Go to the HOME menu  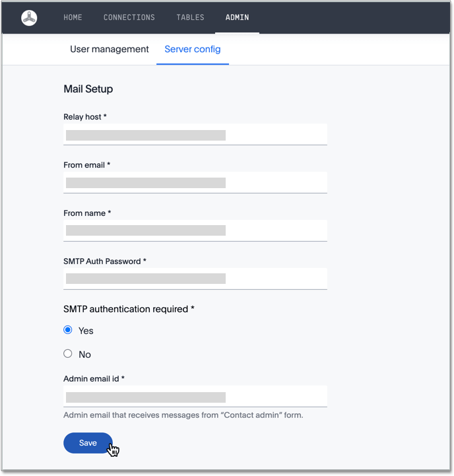click(x=73, y=18)
